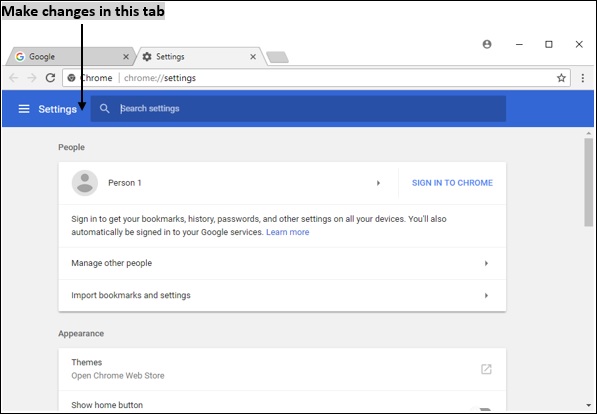Expand Import bookmarks and settings arrow
The width and height of the screenshot is (597, 414).
(486, 296)
